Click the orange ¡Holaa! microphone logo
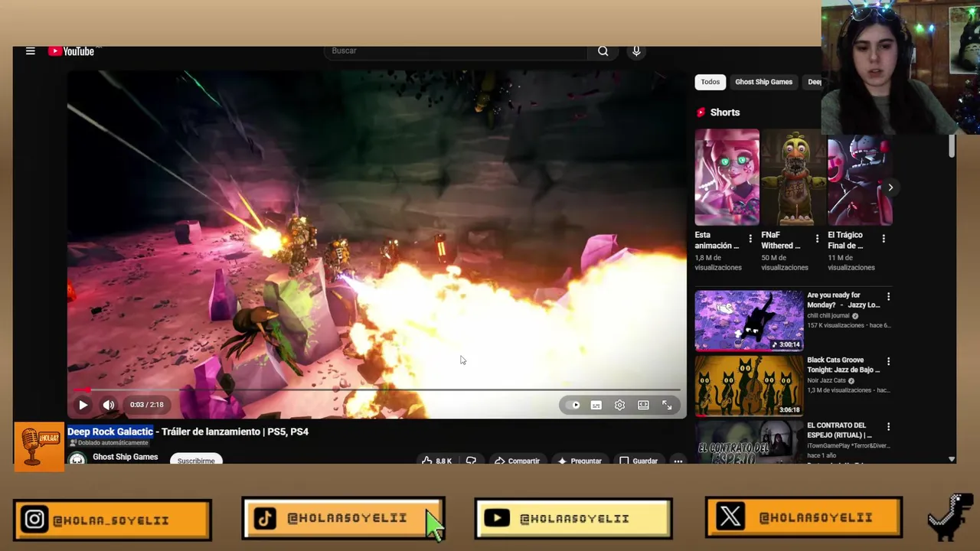Image resolution: width=980 pixels, height=551 pixels. 39,446
